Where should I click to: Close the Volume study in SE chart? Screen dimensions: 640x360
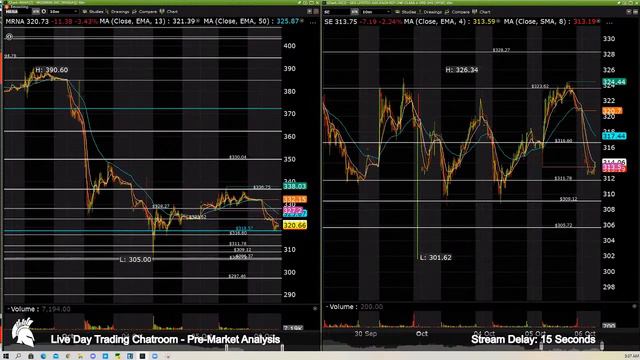(634, 306)
